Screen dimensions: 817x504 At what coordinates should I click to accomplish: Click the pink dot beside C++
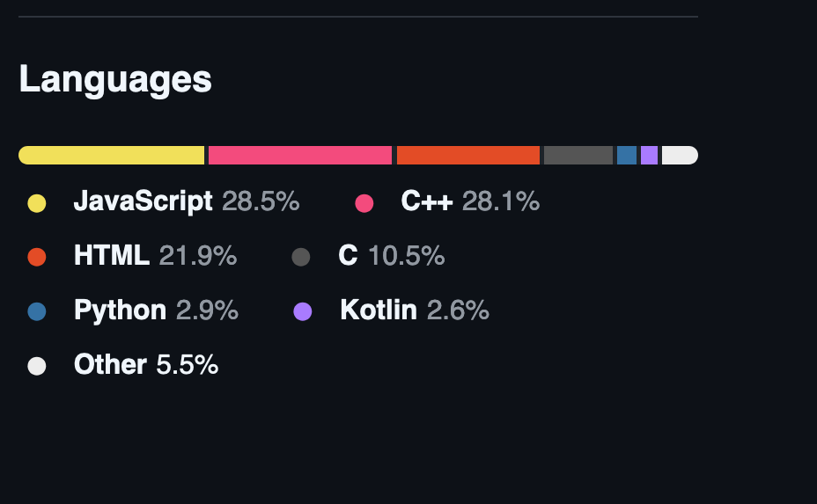point(364,203)
